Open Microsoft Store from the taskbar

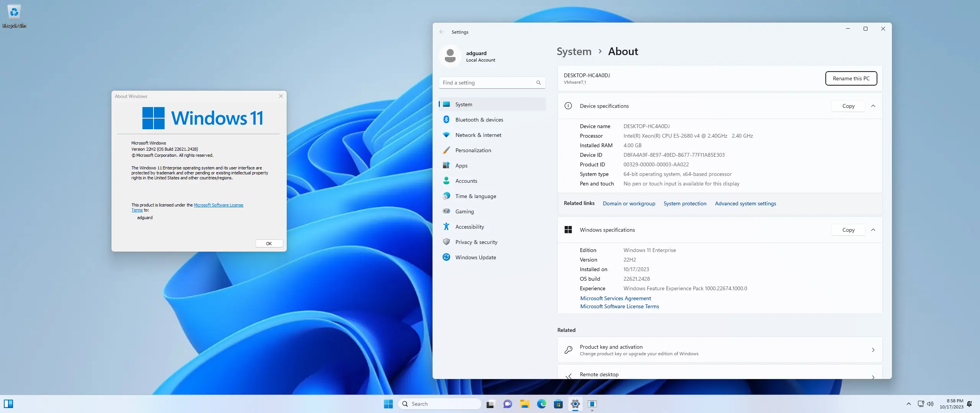(559, 404)
